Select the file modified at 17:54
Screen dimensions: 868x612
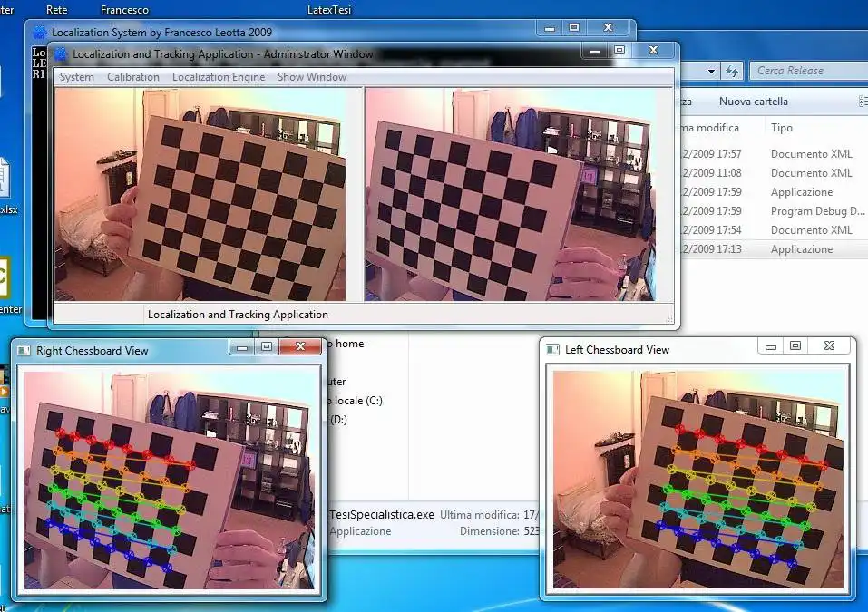tap(774, 230)
